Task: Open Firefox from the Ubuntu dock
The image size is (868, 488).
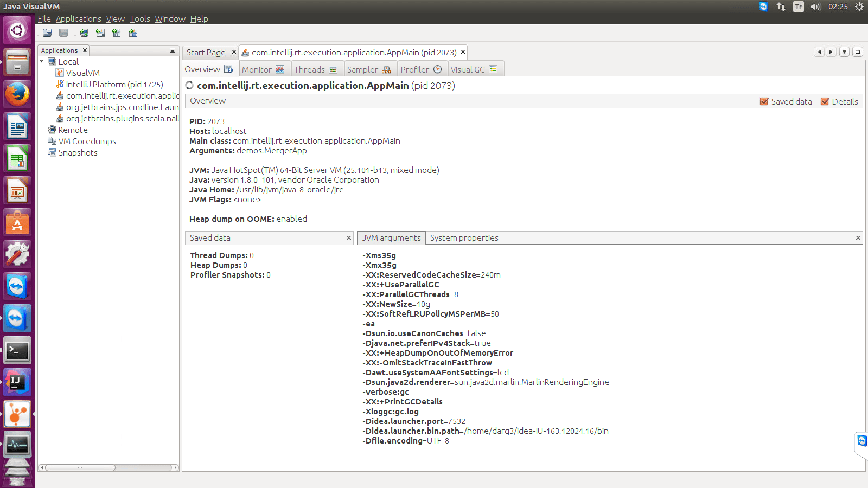Action: point(17,94)
